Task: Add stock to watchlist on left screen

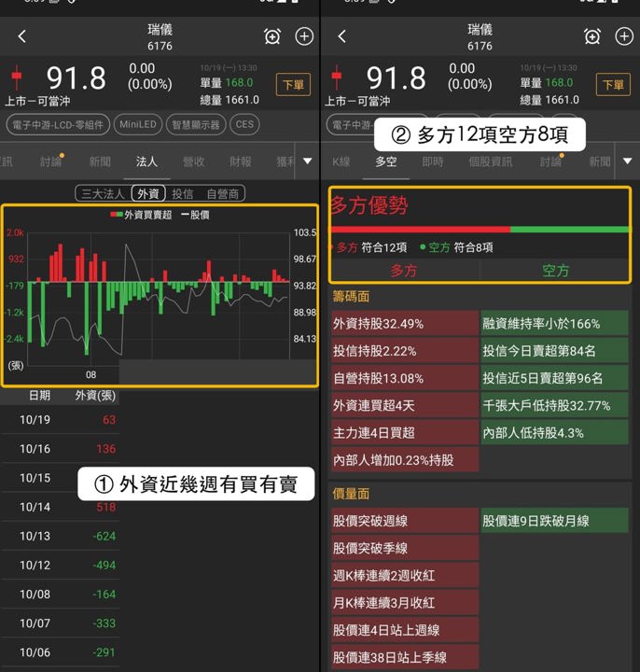Action: click(304, 36)
